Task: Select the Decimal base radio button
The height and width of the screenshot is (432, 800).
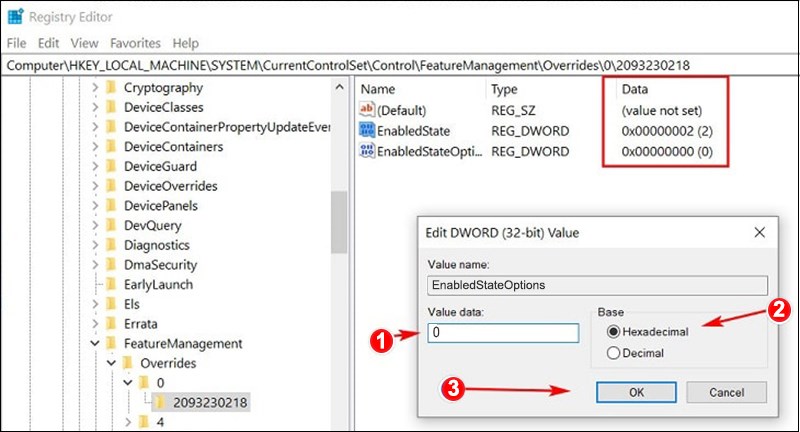Action: tap(613, 353)
